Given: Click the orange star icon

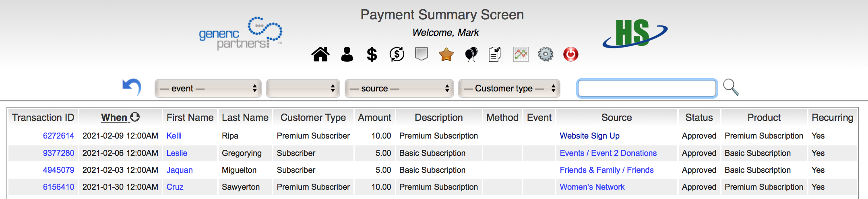Looking at the screenshot, I should click(x=446, y=54).
